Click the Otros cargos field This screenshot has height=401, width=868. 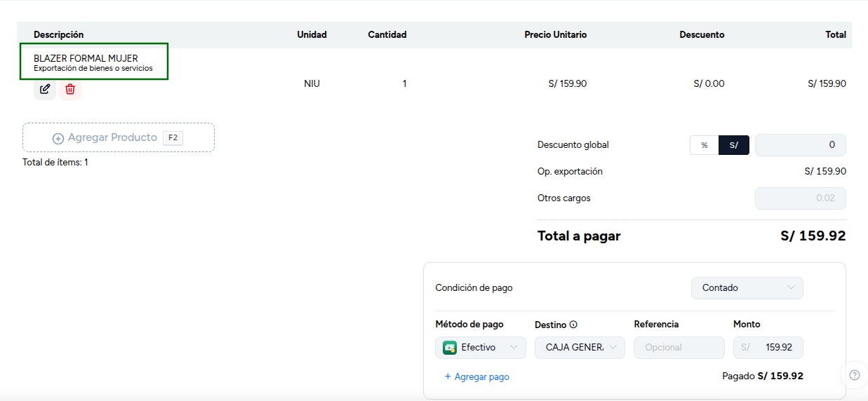[801, 198]
